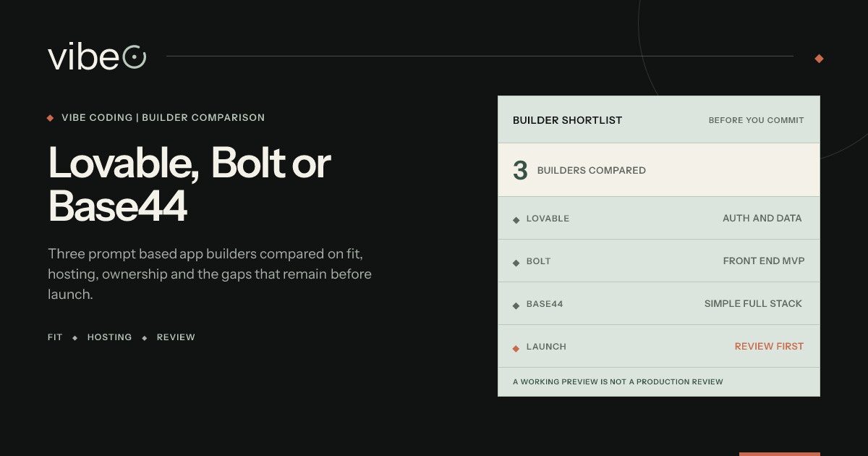Click the SIMPLE FULL STACK text
This screenshot has height=456, width=868.
pos(753,304)
